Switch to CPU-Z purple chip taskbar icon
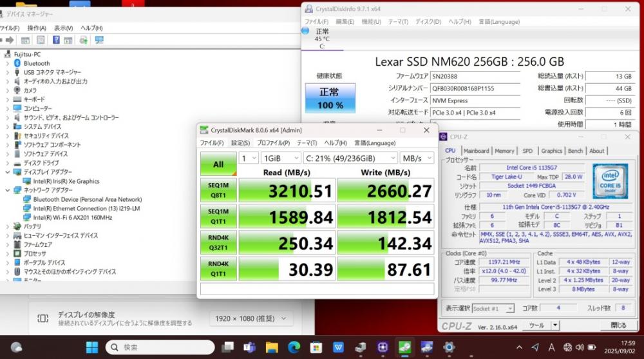644x359 pixels. tap(383, 347)
